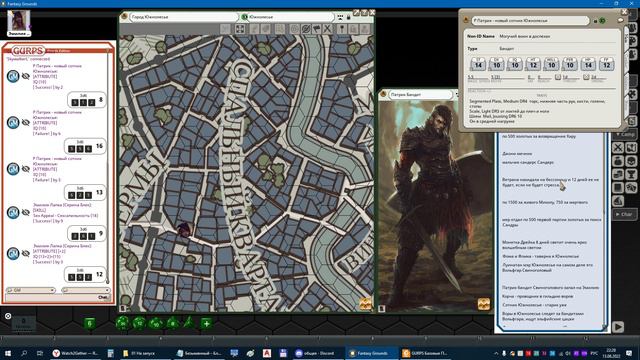Click the GM icon beside the Sex Appeal roll

tap(13, 212)
